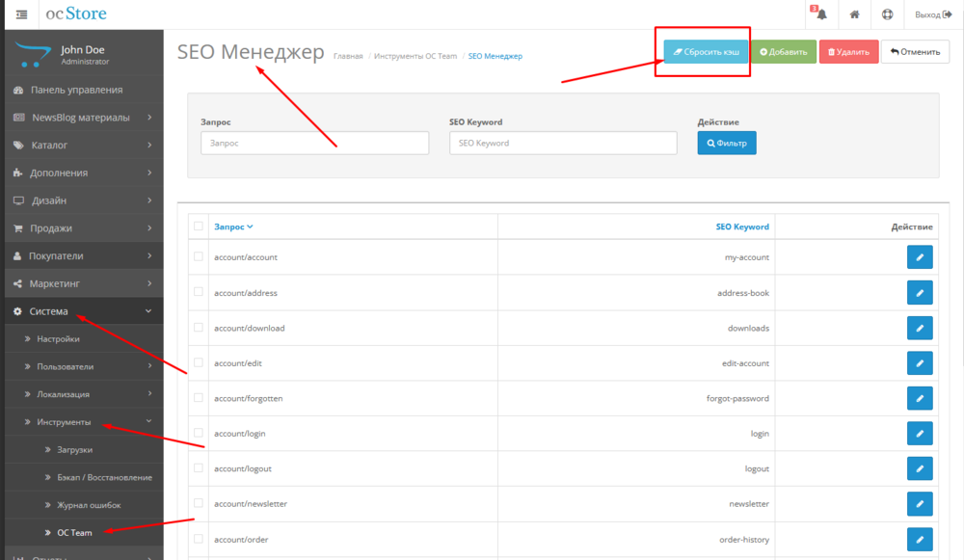Click the Сбросить кэш button
The image size is (964, 560).
(x=706, y=51)
